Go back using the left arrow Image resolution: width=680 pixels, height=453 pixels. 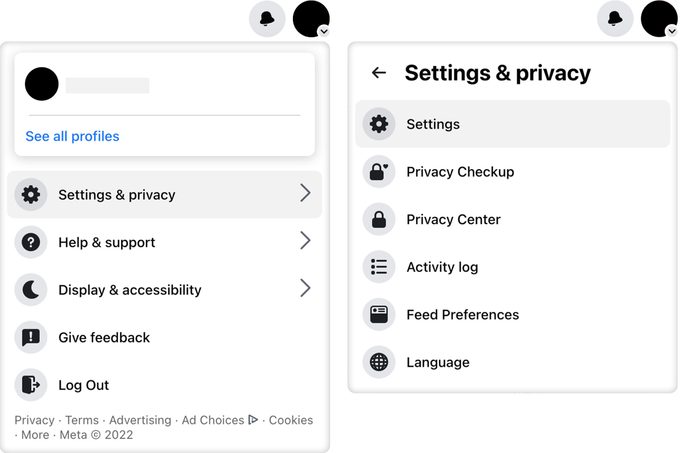(378, 73)
